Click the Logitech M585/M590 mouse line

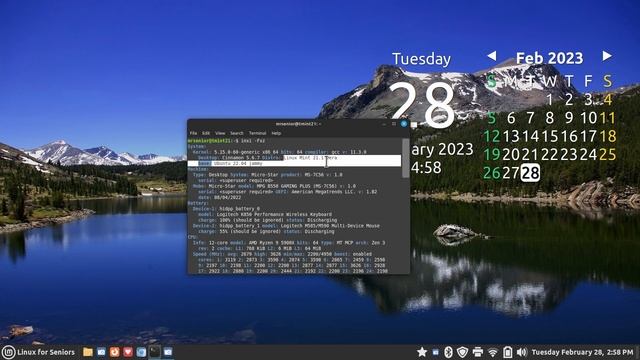pyautogui.click(x=286, y=226)
